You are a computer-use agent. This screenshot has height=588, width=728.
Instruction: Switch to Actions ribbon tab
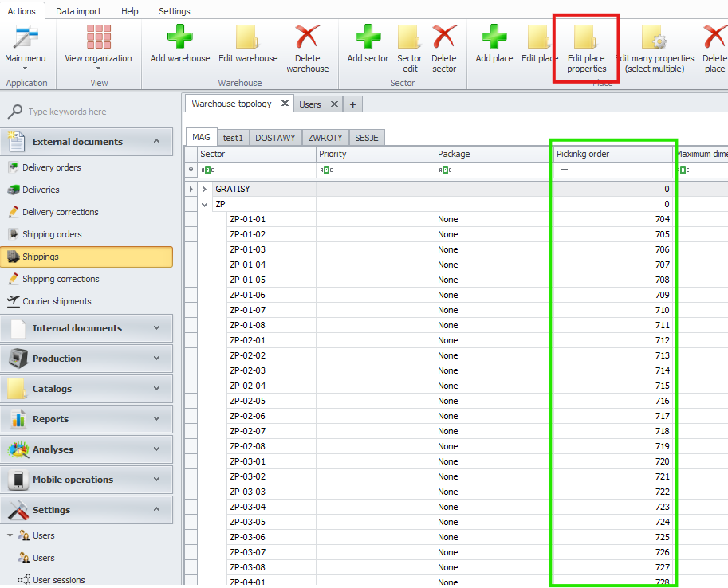coord(22,10)
